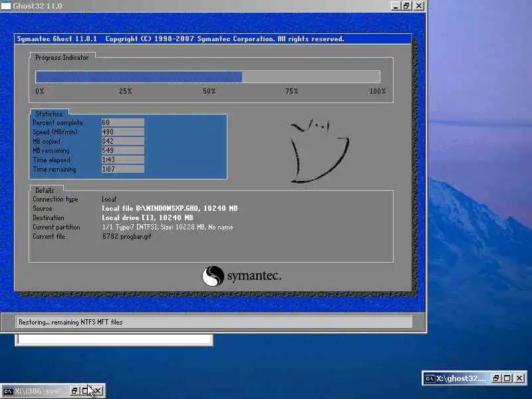Screen dimensions: 532x399
Task: Click the Connection type Local value
Action: (109, 199)
